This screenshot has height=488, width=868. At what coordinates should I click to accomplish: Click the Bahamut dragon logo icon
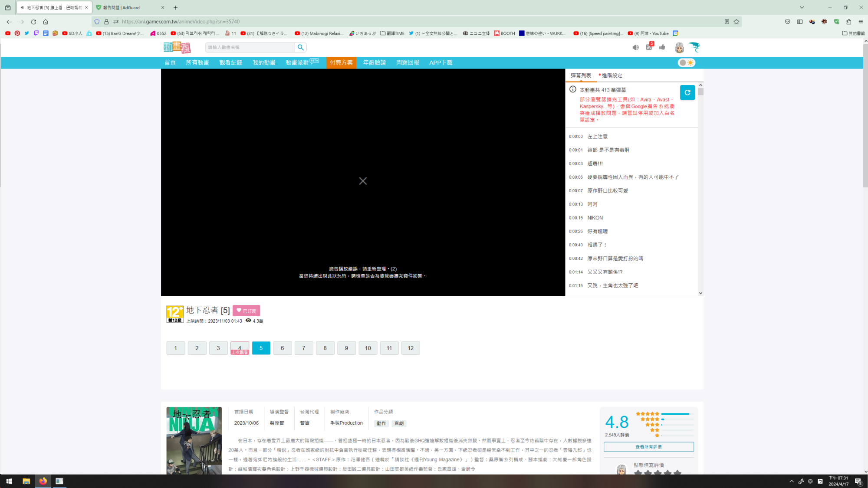(x=695, y=47)
